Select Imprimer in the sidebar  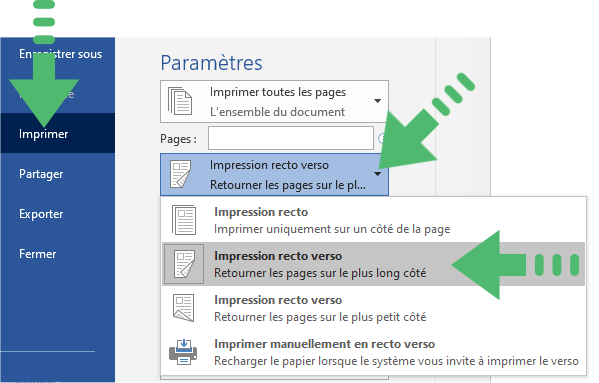coord(58,133)
